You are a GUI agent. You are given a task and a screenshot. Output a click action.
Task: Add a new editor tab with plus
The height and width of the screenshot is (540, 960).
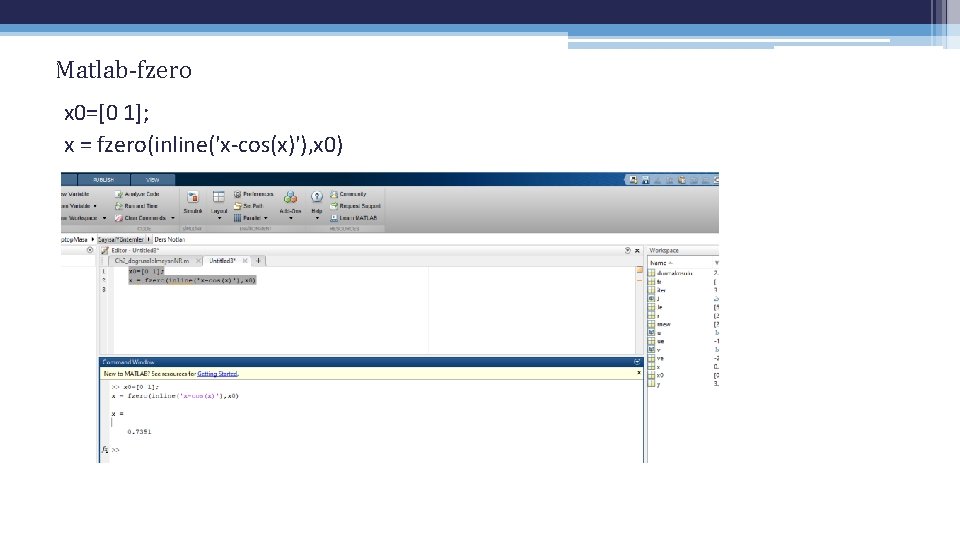tap(258, 261)
